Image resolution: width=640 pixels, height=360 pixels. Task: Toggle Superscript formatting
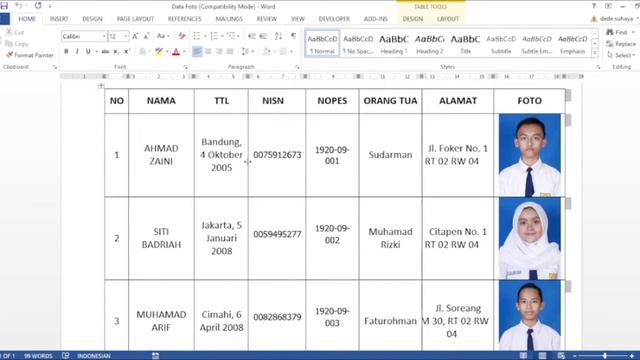click(127, 52)
